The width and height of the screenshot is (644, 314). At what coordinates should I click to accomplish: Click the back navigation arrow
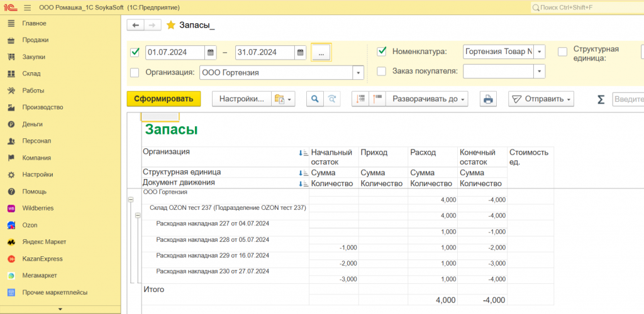[135, 25]
